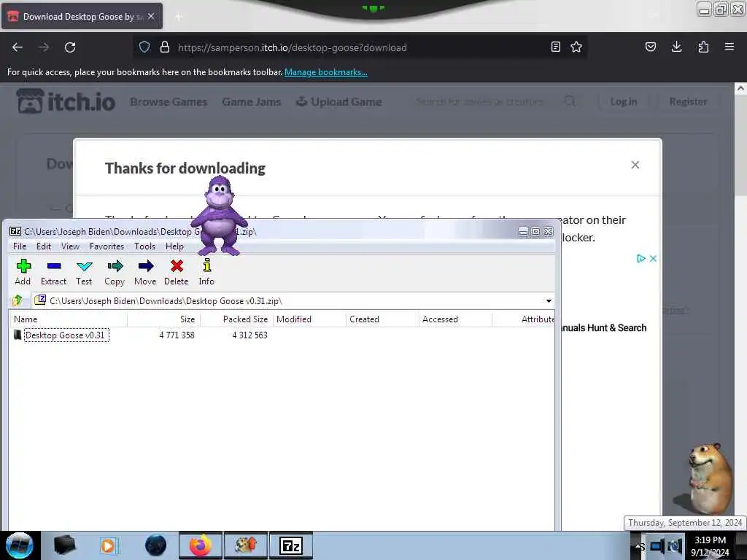Sort by the Created column header
The width and height of the screenshot is (747, 560).
(x=382, y=319)
